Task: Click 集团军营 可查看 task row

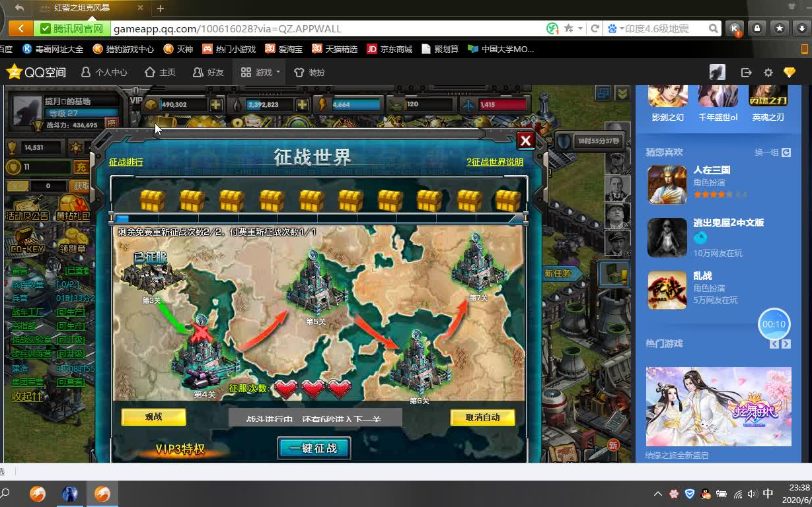Action: point(49,382)
